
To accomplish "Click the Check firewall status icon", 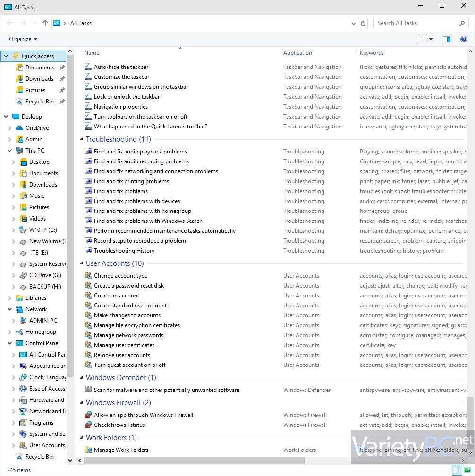I will click(88, 425).
